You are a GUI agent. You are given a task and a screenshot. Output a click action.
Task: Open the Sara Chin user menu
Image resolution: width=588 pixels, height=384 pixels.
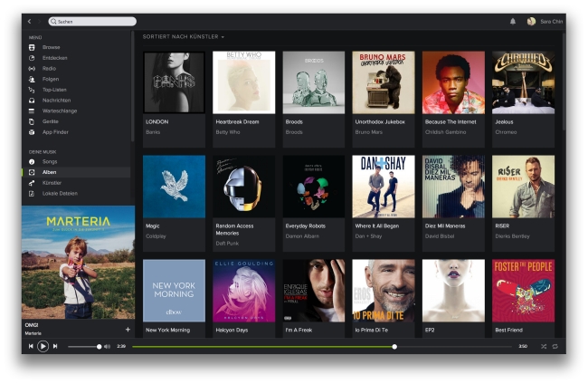tap(546, 21)
